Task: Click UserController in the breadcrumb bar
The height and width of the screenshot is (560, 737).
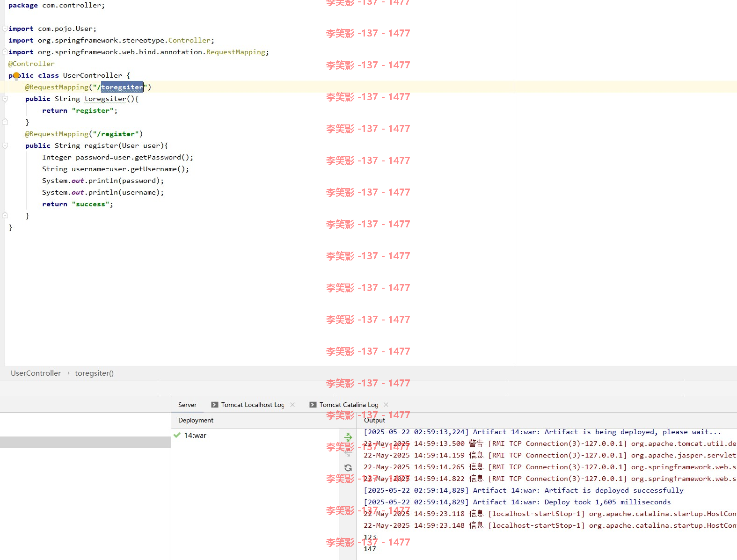Action: (36, 373)
